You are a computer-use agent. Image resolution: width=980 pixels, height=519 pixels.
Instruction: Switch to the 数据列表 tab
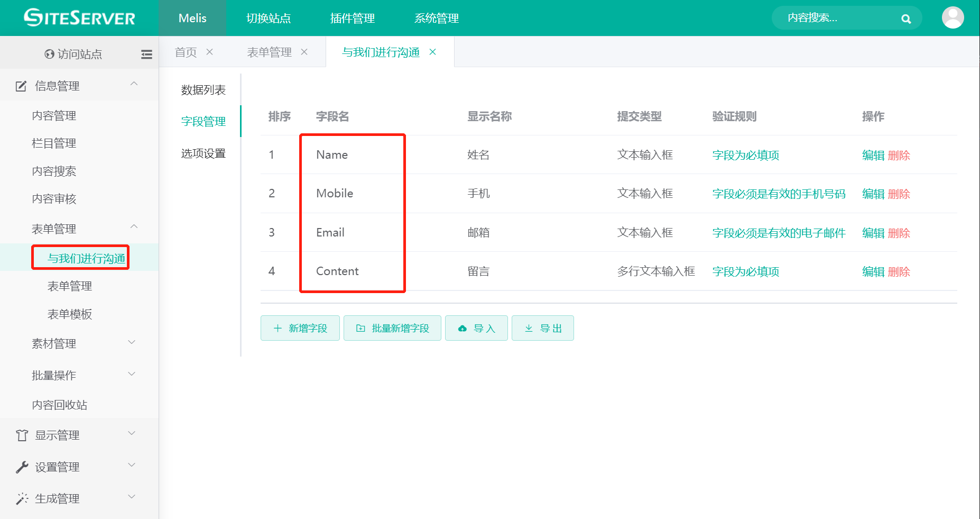pyautogui.click(x=203, y=90)
